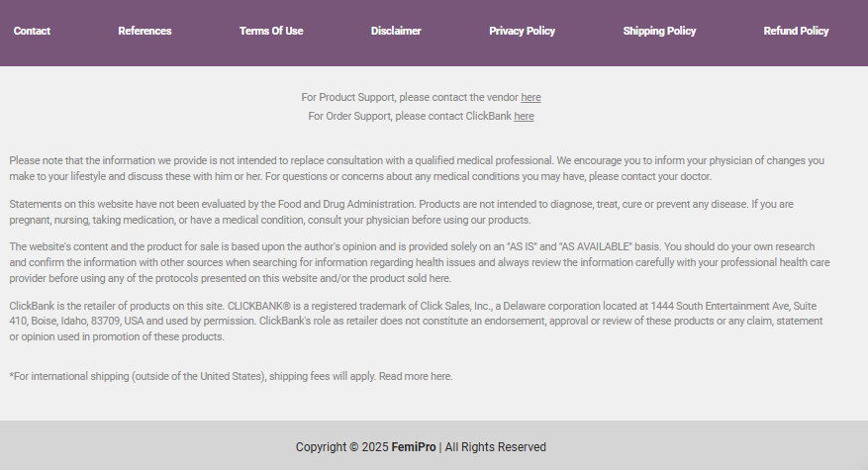This screenshot has height=470, width=868.
Task: Open the Terms Of Use link
Action: coord(271,31)
